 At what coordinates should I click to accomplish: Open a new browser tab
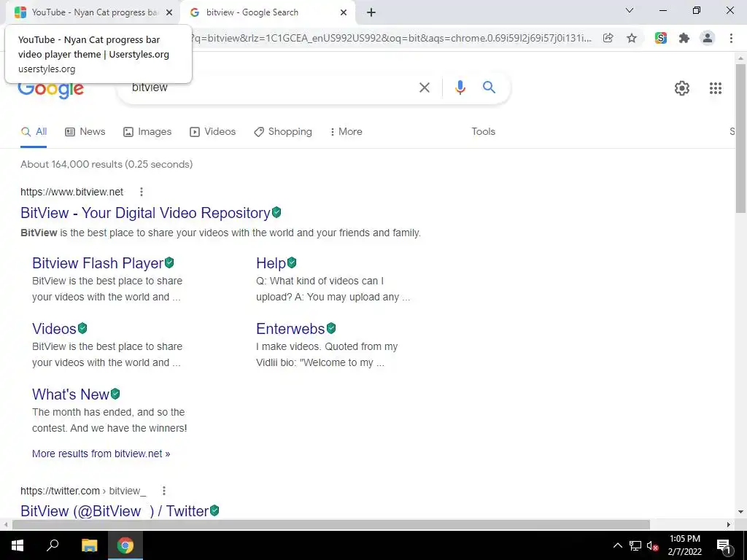[x=371, y=12]
